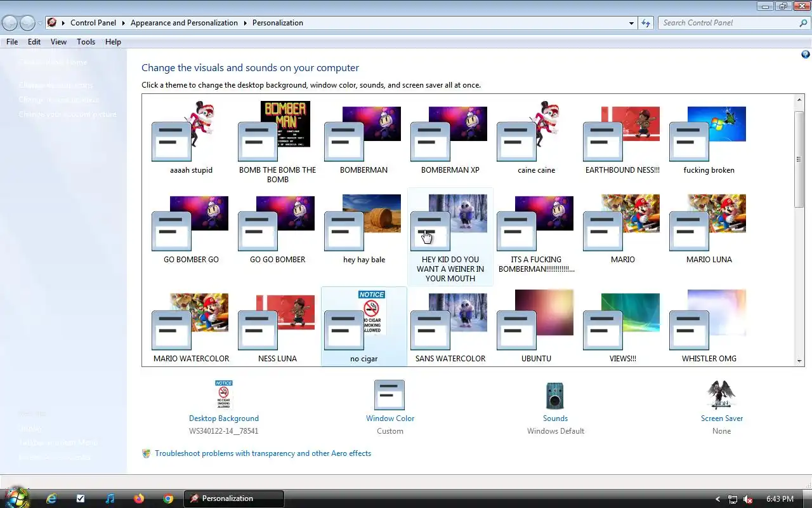Open the checkmark app in taskbar
The image size is (812, 508).
(81, 498)
